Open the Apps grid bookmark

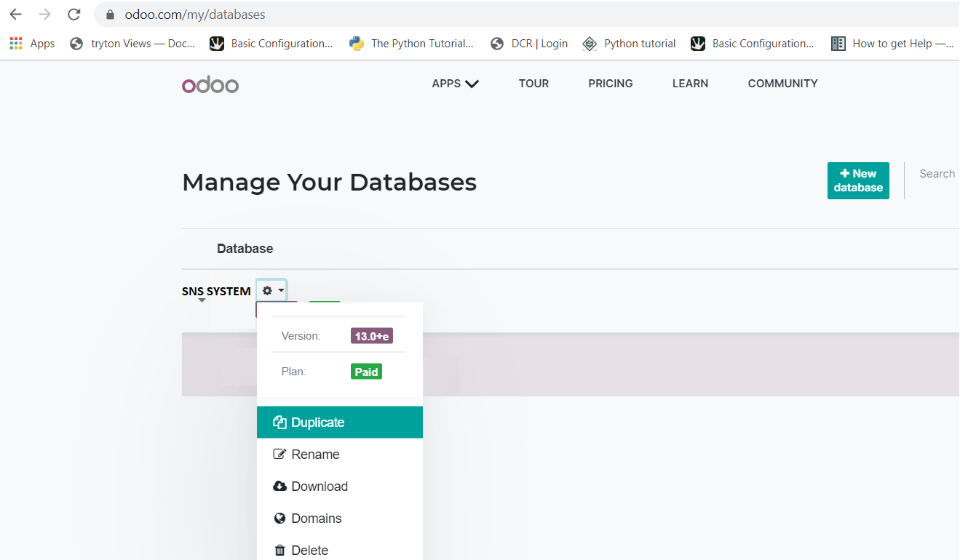coord(32,44)
